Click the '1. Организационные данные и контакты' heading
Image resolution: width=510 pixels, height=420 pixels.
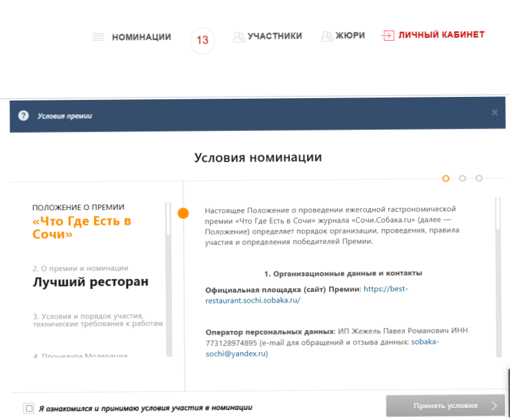tap(343, 273)
